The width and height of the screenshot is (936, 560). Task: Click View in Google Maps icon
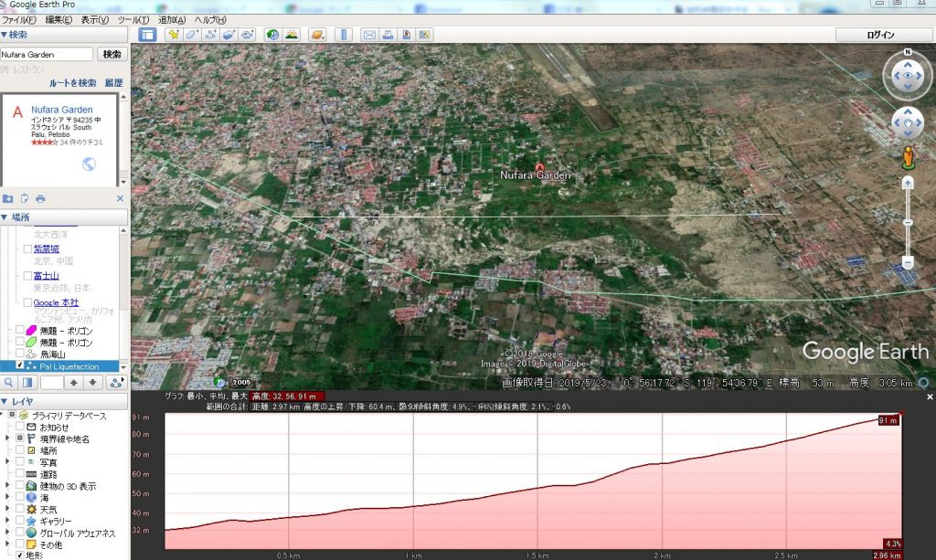pyautogui.click(x=424, y=35)
